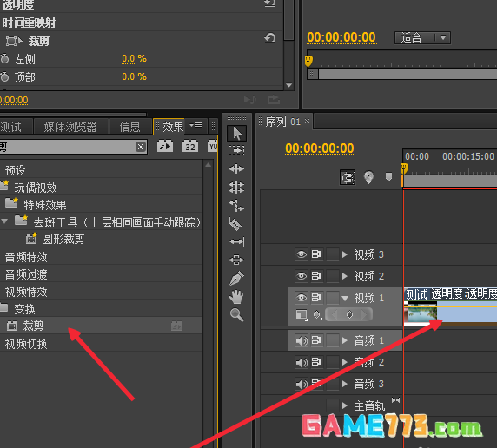
Task: Switch to the 信息 tab
Action: [x=129, y=127]
